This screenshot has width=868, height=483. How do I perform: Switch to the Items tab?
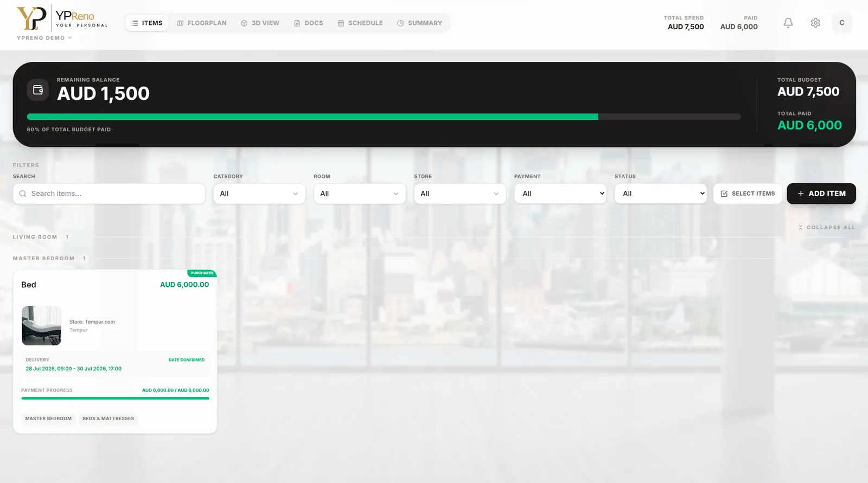147,23
